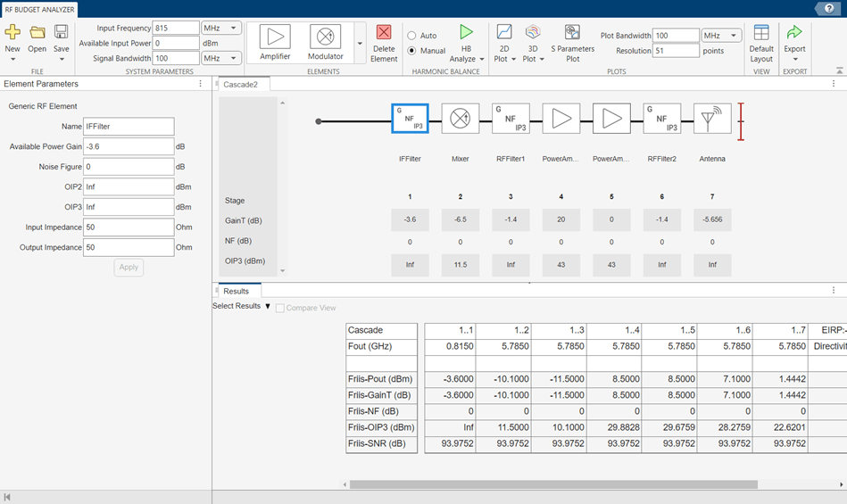Click the New file icon
The image size is (847, 504).
(x=12, y=33)
